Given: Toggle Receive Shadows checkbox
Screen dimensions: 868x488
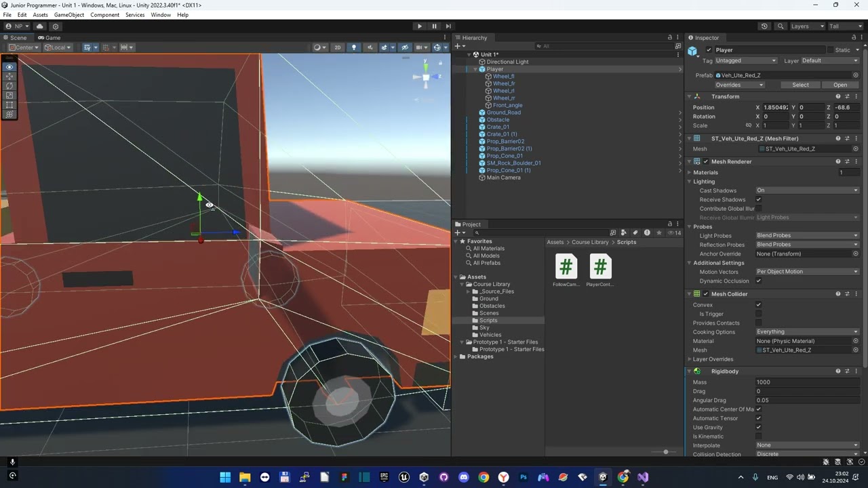Looking at the screenshot, I should [x=758, y=199].
